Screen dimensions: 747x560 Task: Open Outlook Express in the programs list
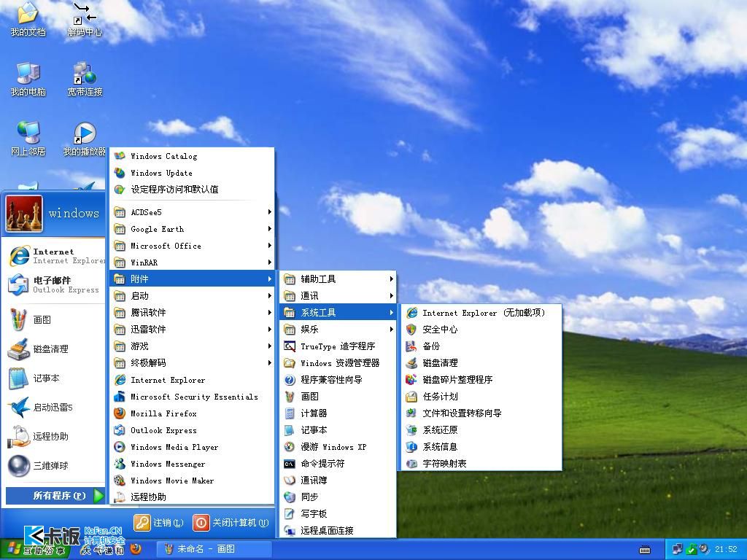click(x=192, y=430)
